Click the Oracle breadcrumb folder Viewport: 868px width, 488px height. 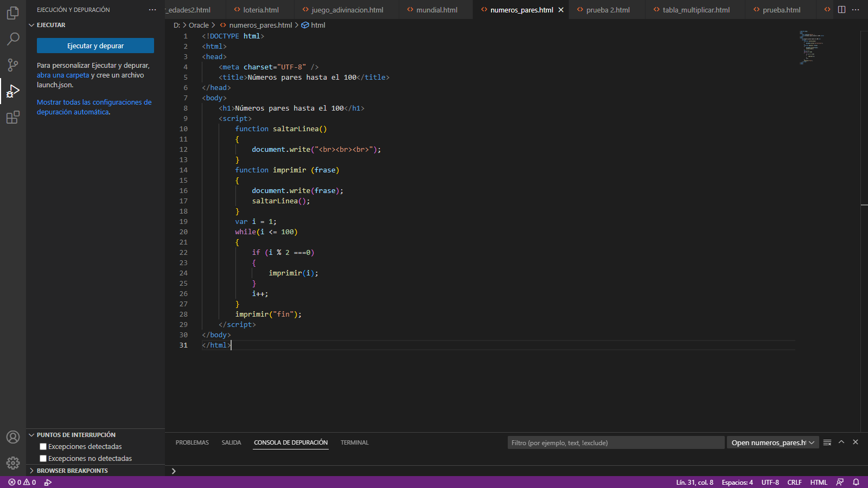199,25
